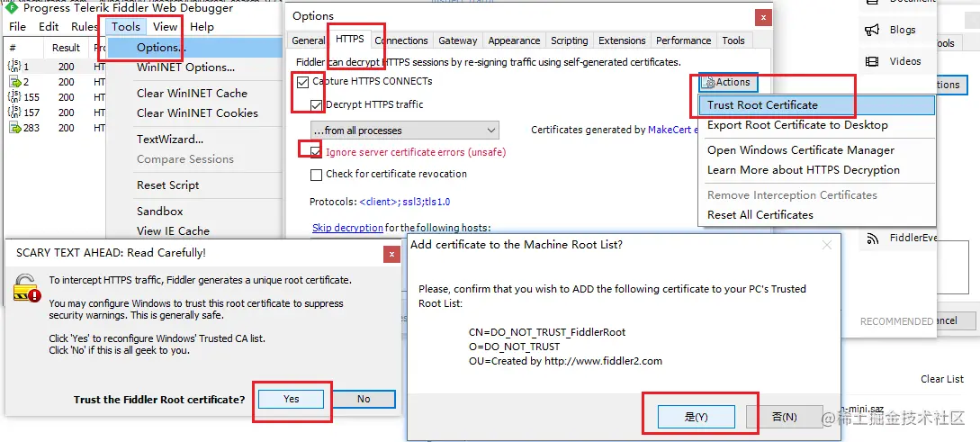Select session 155 JSON icon

pos(14,97)
